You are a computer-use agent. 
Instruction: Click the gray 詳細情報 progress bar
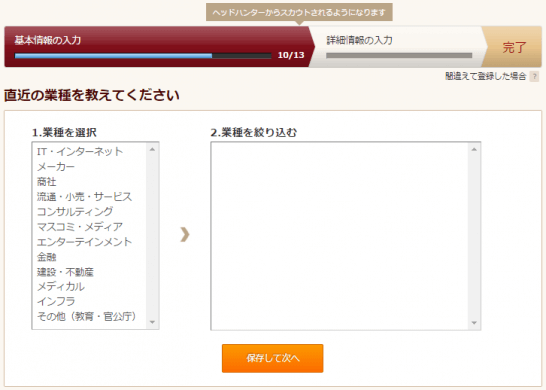coord(399,55)
